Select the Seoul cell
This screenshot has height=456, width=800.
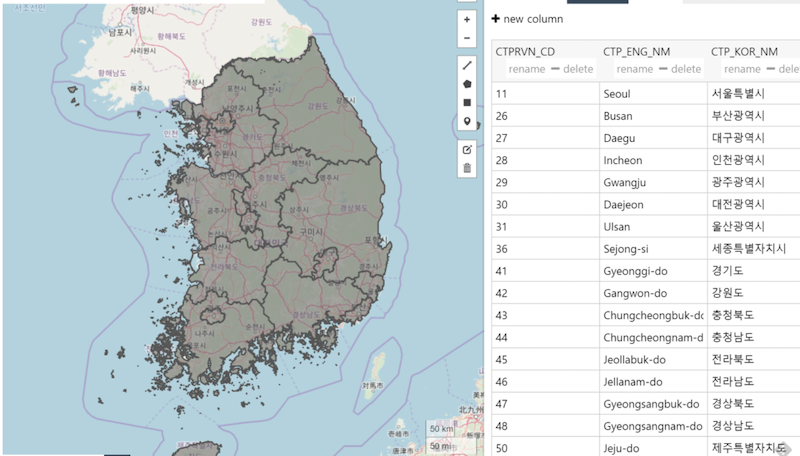[653, 94]
